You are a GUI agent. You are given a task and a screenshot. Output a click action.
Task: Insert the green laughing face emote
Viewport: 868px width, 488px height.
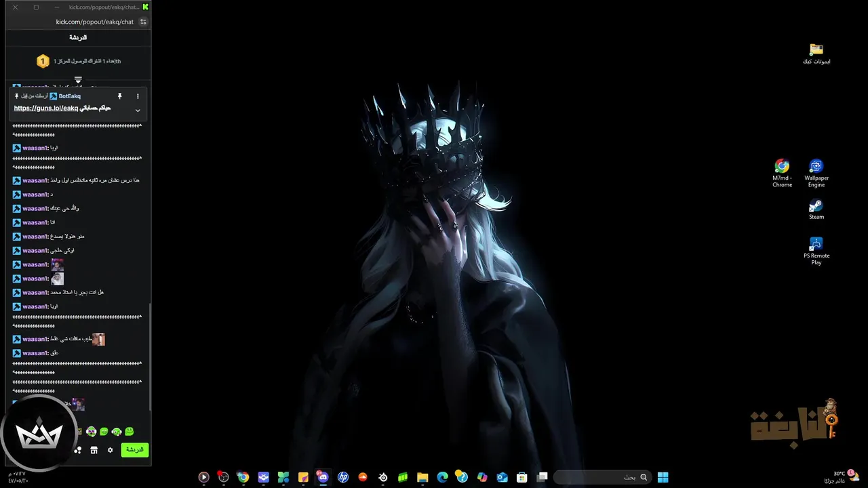point(104,432)
